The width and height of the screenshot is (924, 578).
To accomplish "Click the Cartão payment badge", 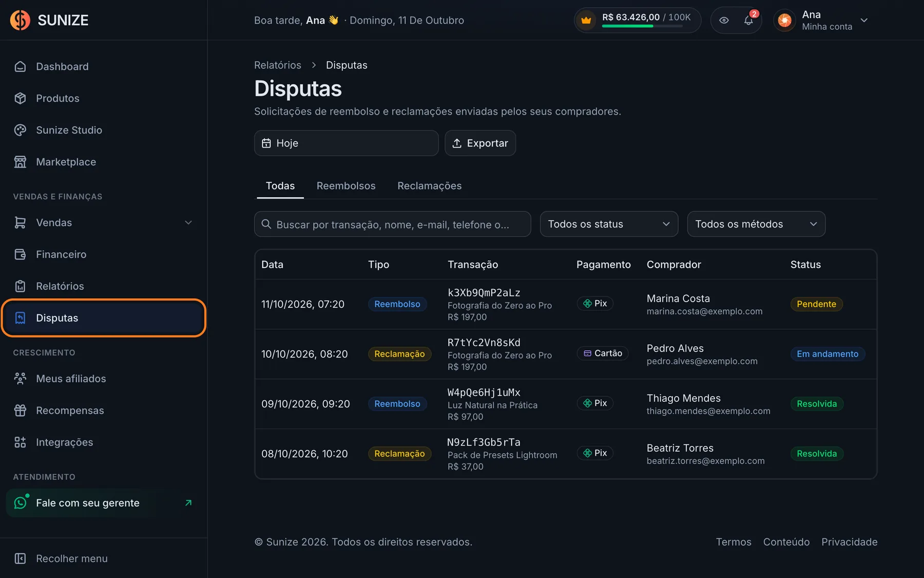I will pyautogui.click(x=603, y=353).
